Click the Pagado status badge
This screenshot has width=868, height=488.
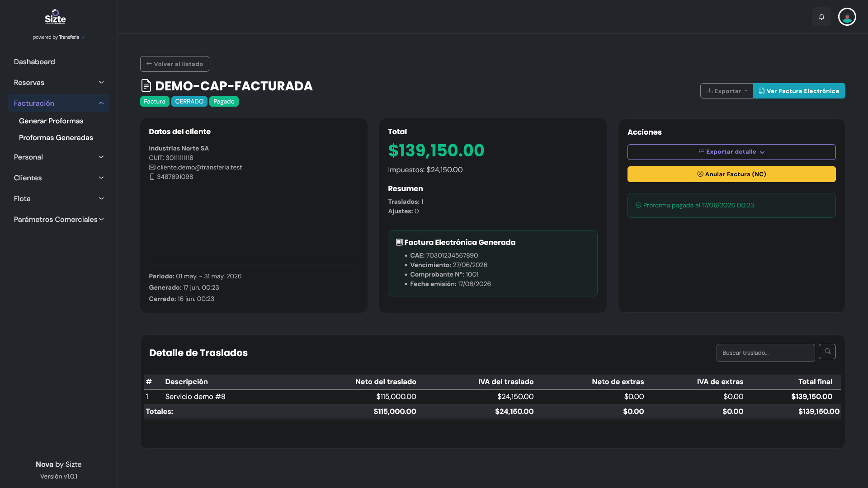point(224,101)
